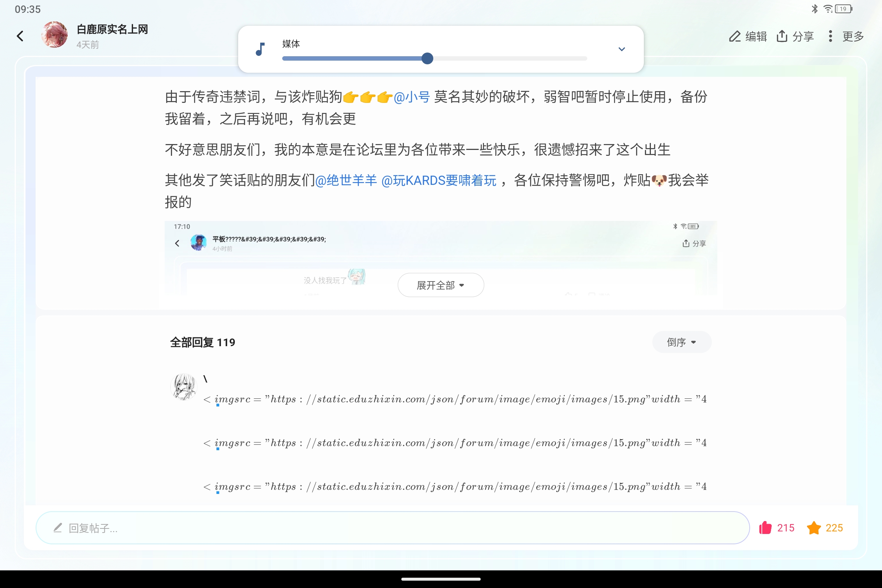882x588 pixels.
Task: Adjust the 媒体 volume slider thumb
Action: click(x=427, y=58)
